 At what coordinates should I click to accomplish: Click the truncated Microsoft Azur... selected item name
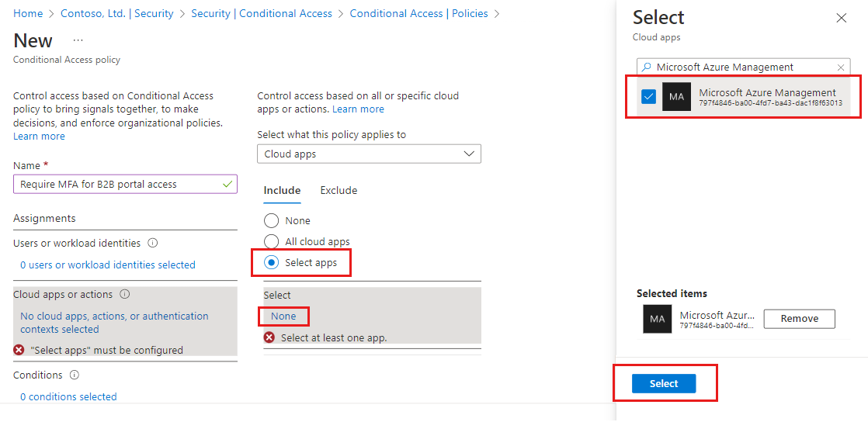(x=717, y=315)
